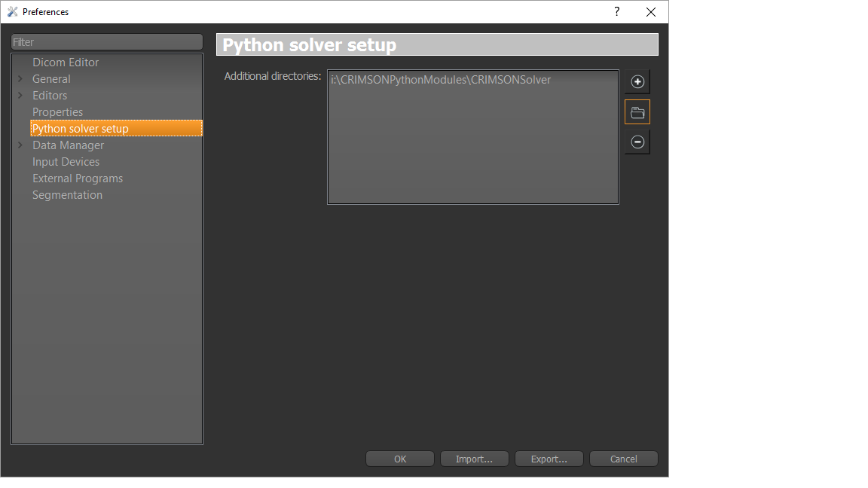Click the remove directory minus icon
Screen dimensions: 868x488
click(637, 142)
